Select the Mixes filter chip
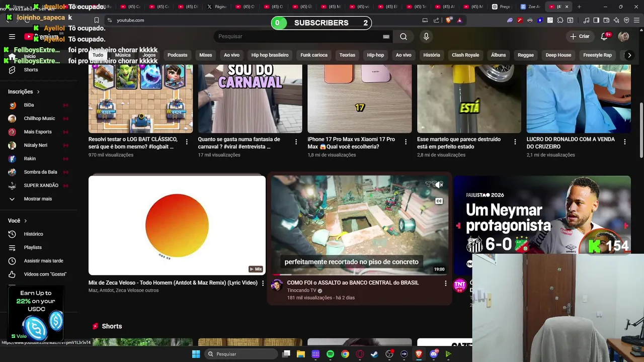This screenshot has height=362, width=644. [206, 55]
